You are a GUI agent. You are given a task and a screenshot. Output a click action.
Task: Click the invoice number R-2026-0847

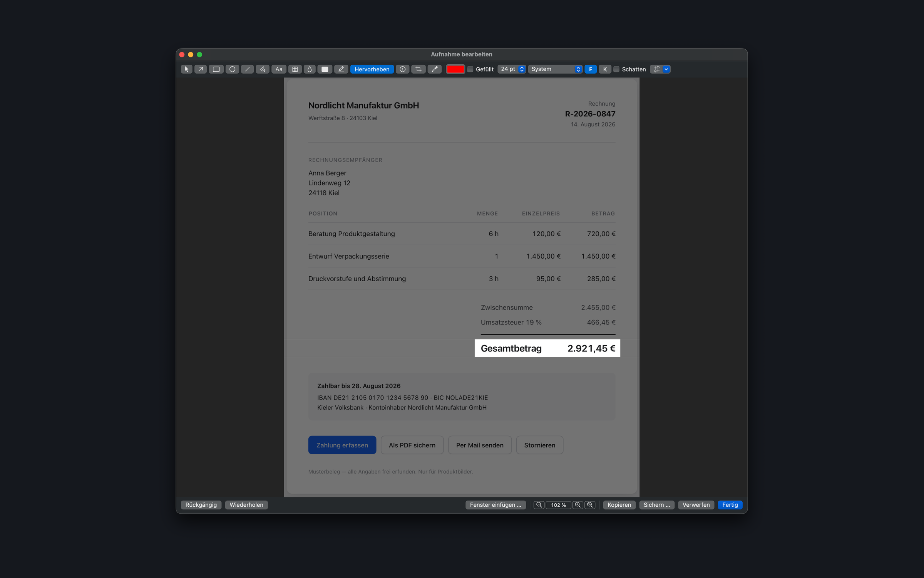[x=590, y=114]
